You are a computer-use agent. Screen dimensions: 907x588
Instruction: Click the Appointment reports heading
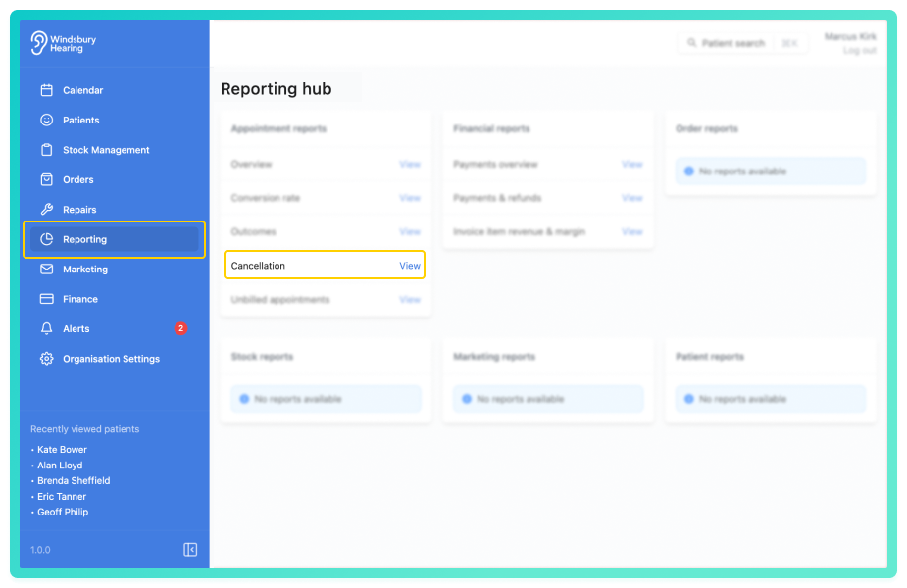click(278, 128)
